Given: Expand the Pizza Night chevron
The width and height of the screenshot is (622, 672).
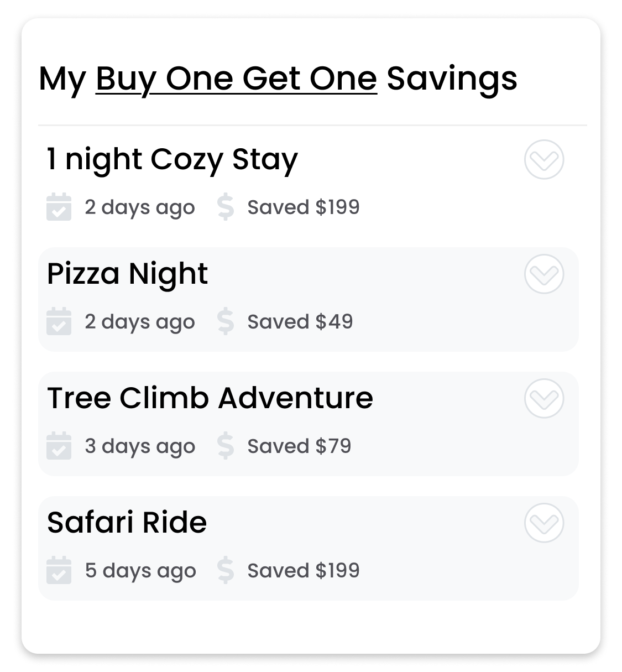Looking at the screenshot, I should [x=544, y=274].
